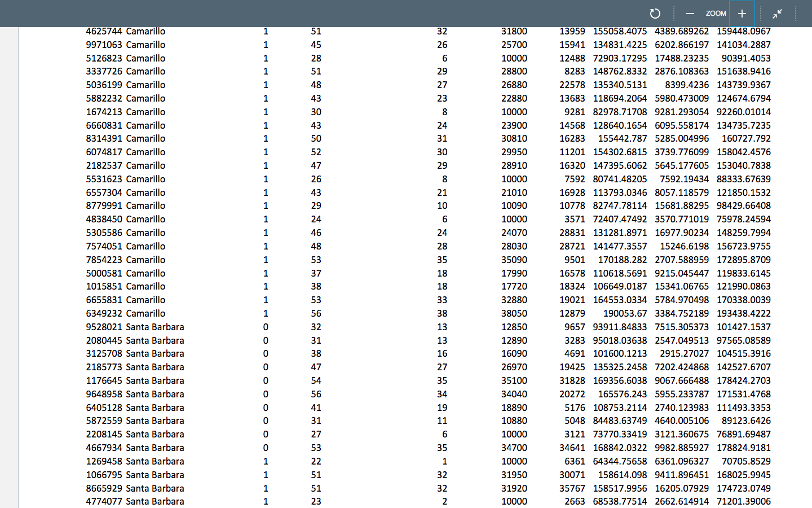Select value 34641 in row 4667934
Image resolution: width=812 pixels, height=508 pixels.
pyautogui.click(x=572, y=448)
